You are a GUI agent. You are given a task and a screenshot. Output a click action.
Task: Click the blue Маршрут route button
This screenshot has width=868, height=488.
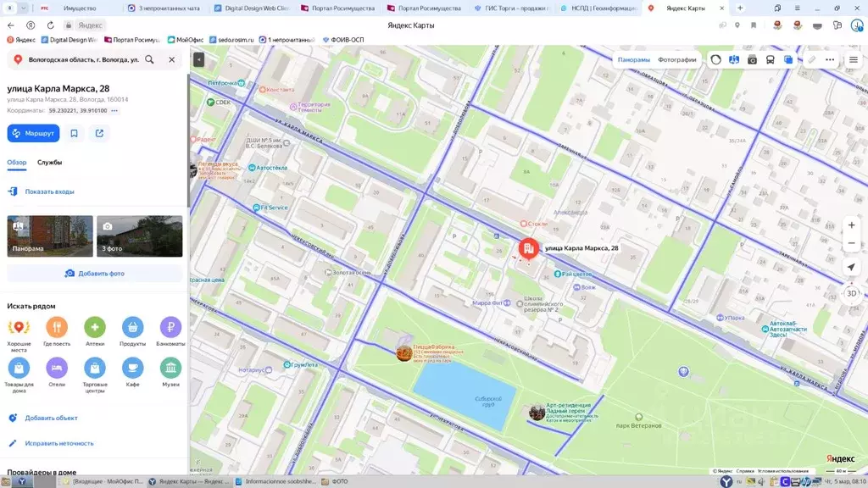pos(33,133)
